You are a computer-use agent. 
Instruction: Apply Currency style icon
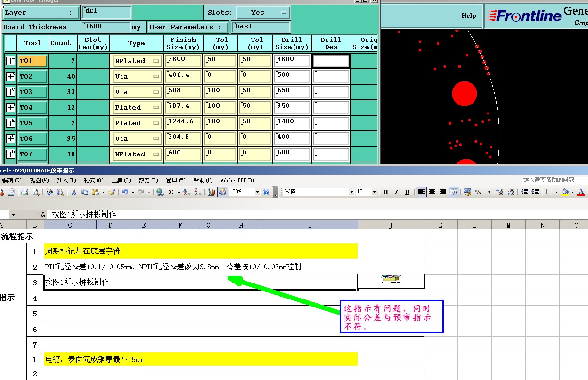pos(467,192)
